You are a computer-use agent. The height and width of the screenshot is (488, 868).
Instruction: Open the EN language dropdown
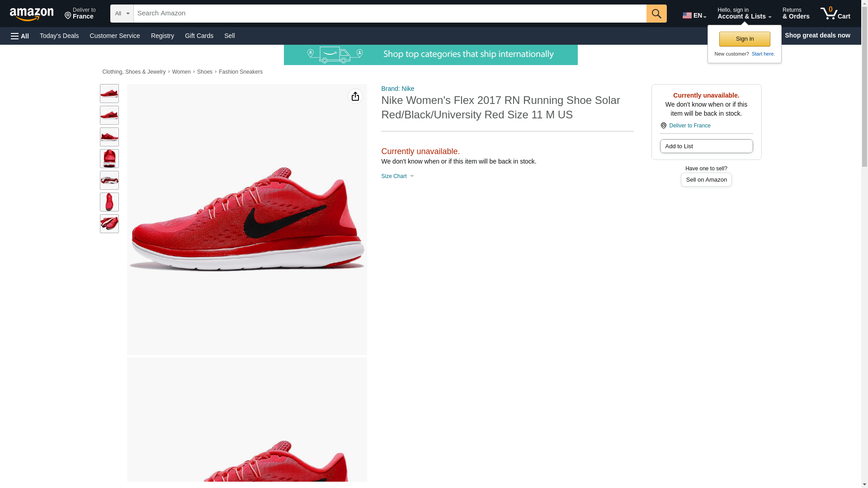point(694,15)
